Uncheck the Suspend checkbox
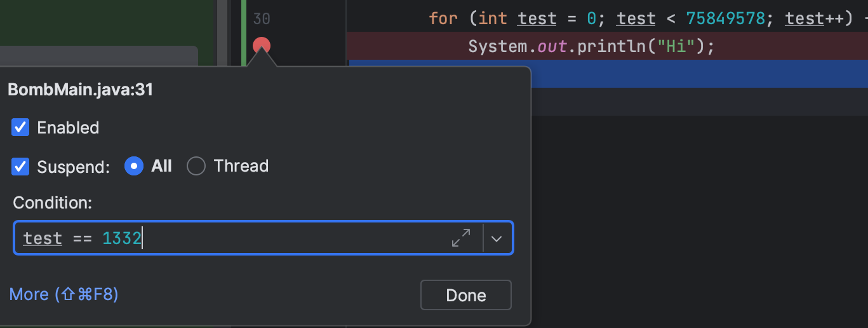868x328 pixels. coord(20,167)
